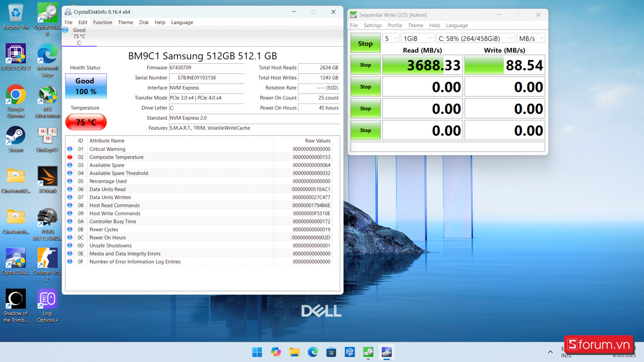The image size is (644, 362).
Task: Open Disk menu in CrystalDiskInfo
Action: pos(144,23)
